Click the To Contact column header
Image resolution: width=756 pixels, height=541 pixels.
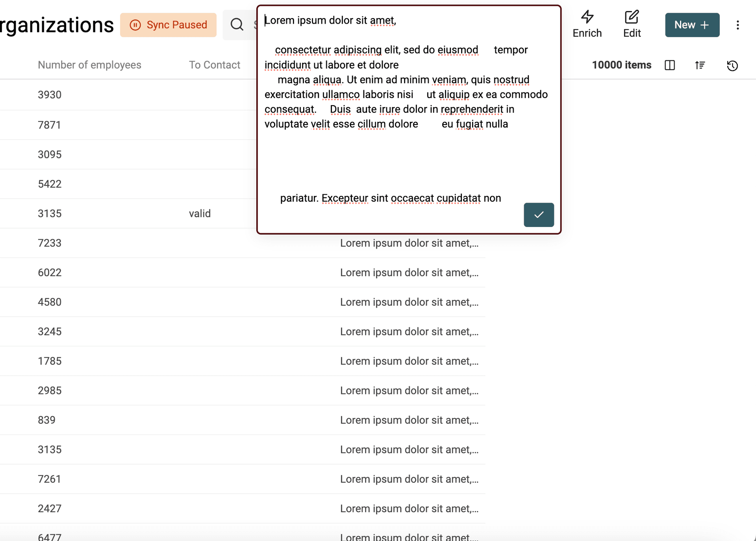pyautogui.click(x=214, y=65)
